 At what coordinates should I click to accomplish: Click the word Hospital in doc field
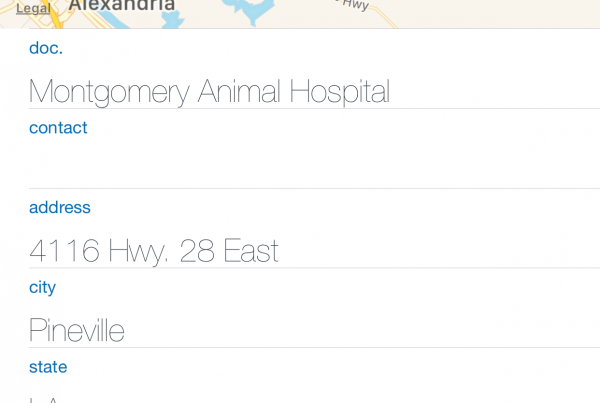pyautogui.click(x=340, y=92)
